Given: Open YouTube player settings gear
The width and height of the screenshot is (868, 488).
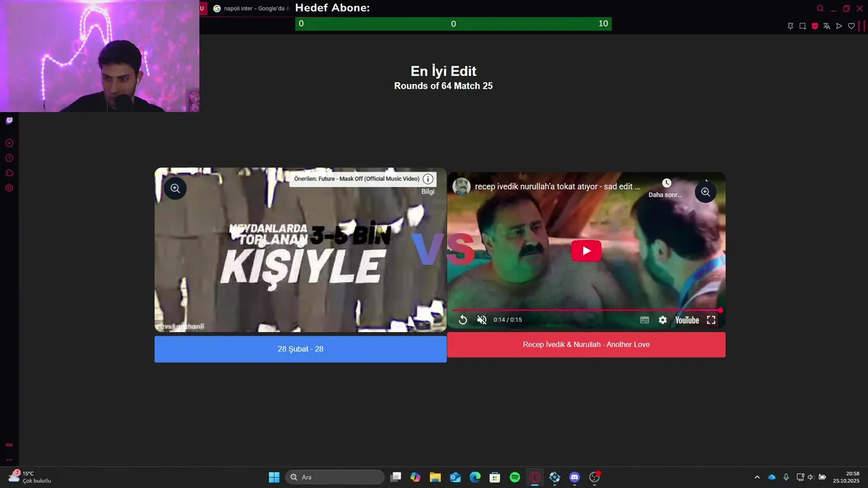Looking at the screenshot, I should pyautogui.click(x=663, y=320).
